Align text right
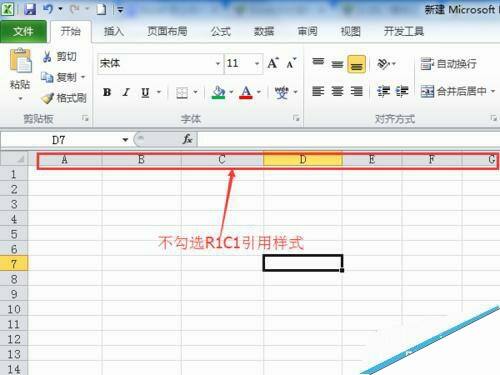This screenshot has height=375, width=500. point(357,91)
